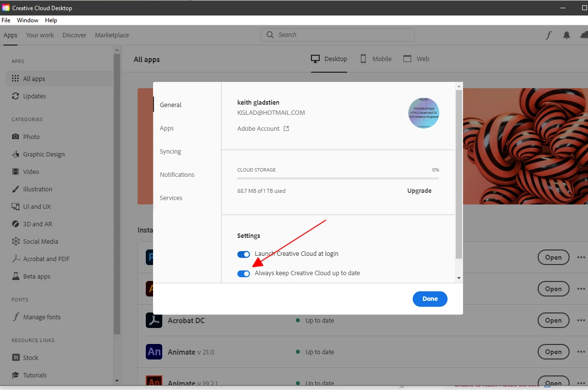Select Notifications in preferences sidebar
Viewport: 588px width, 390px height.
(x=177, y=174)
